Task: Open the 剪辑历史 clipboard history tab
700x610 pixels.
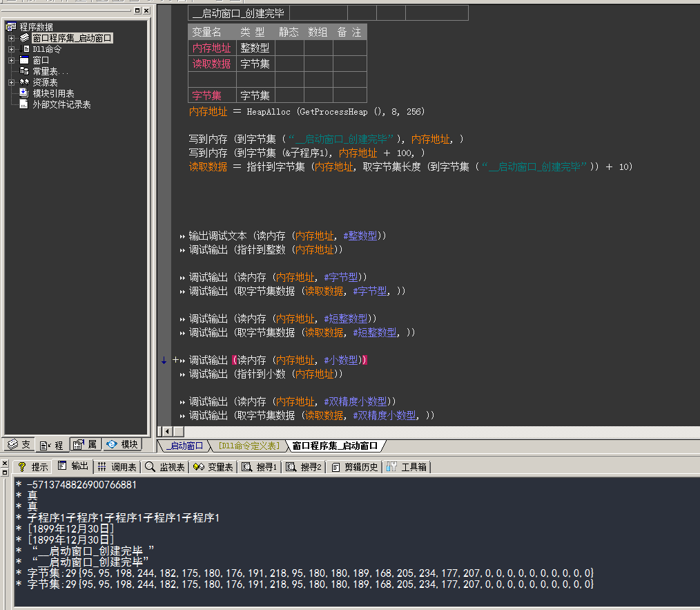Action: pos(355,467)
